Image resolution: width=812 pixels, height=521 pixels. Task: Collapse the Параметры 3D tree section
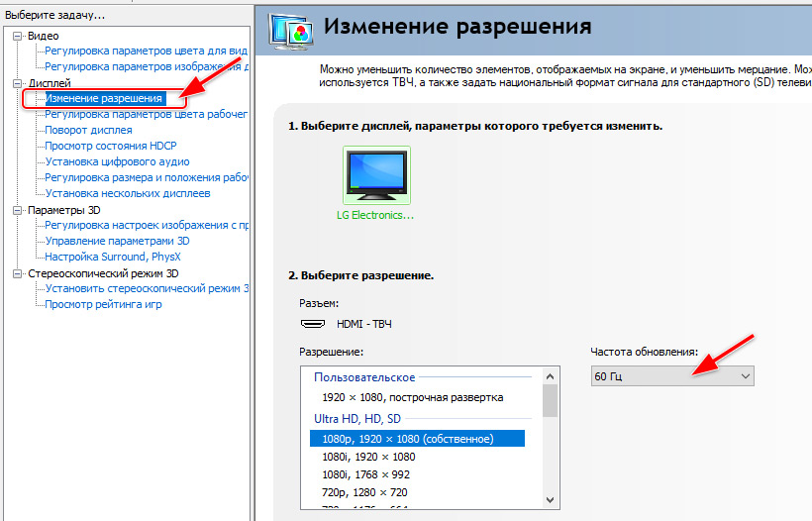(18, 210)
